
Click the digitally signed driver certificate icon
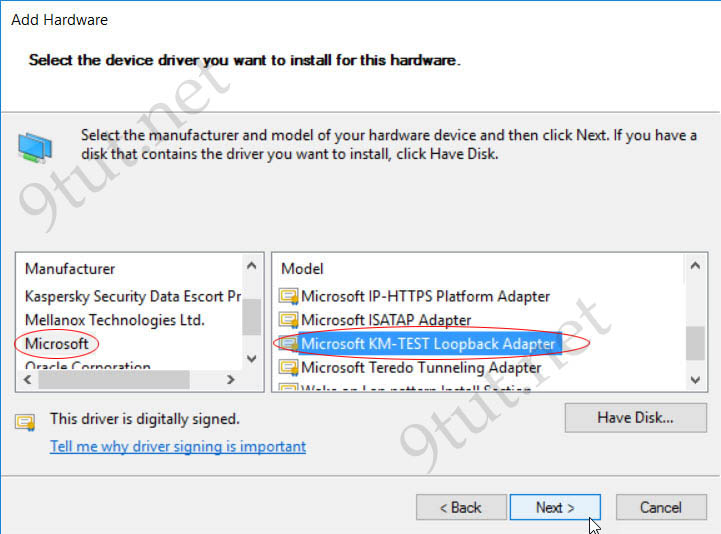tap(25, 420)
